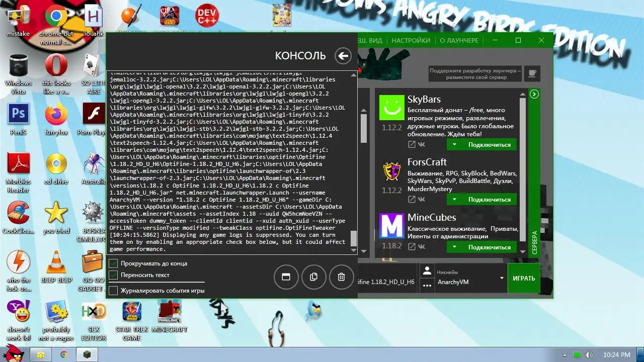Open Chrome from the taskbar
The image size is (644, 362).
64,354
